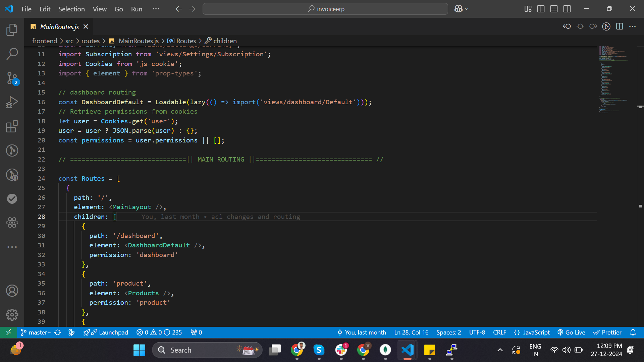Open Source Control with 2 pending changes
The width and height of the screenshot is (644, 362).
point(12,78)
